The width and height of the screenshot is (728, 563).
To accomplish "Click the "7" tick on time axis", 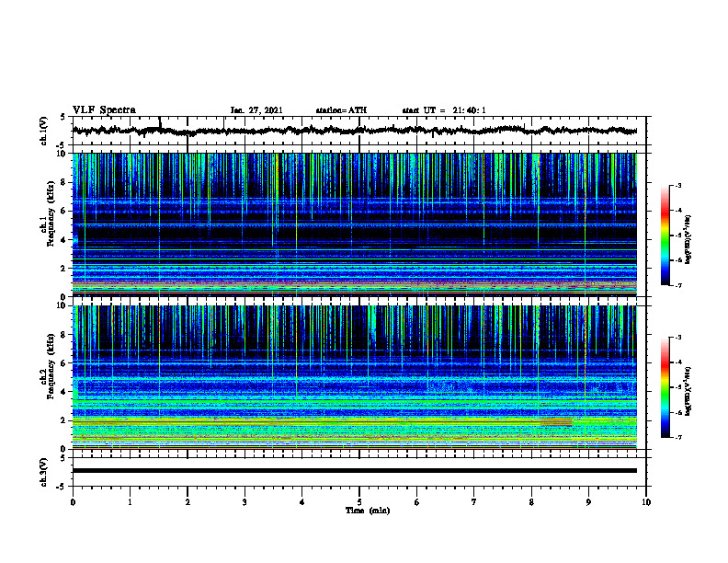I will pyautogui.click(x=474, y=502).
